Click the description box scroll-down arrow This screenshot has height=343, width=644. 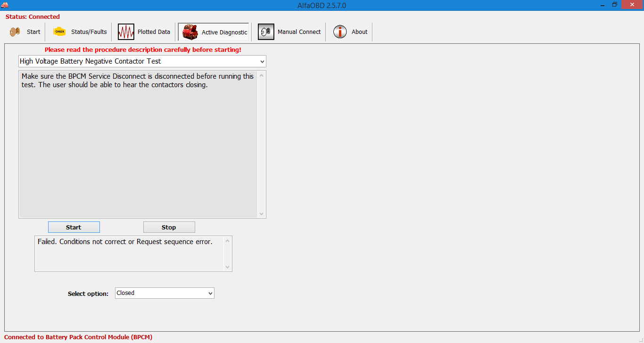(262, 214)
